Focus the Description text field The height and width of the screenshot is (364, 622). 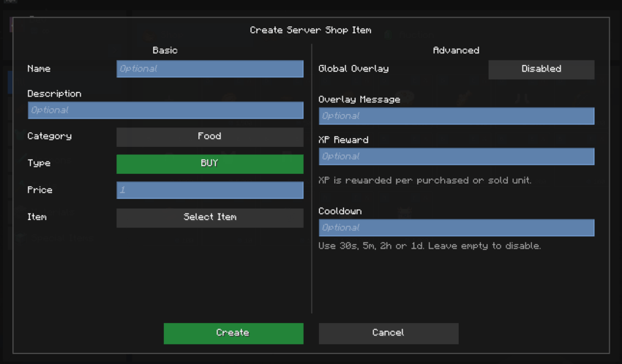click(x=165, y=110)
